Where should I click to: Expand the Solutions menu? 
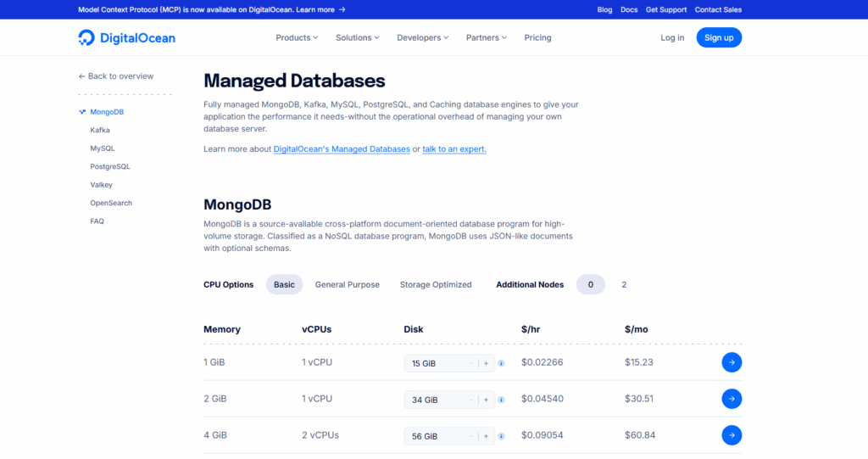357,37
